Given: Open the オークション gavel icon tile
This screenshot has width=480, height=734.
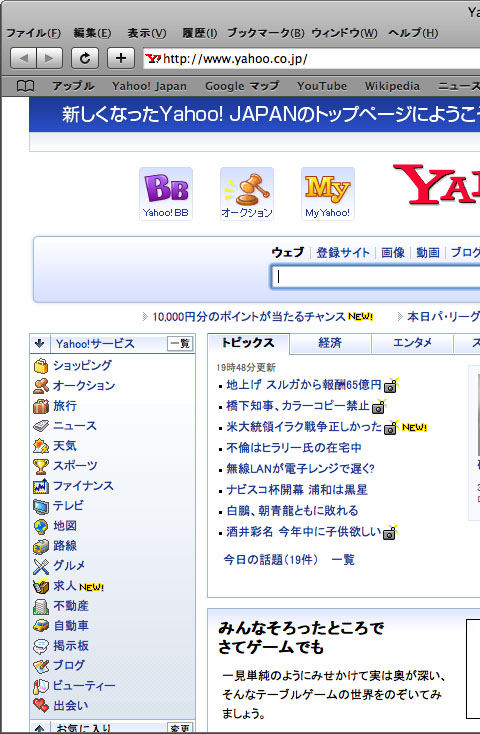Looking at the screenshot, I should point(247,194).
